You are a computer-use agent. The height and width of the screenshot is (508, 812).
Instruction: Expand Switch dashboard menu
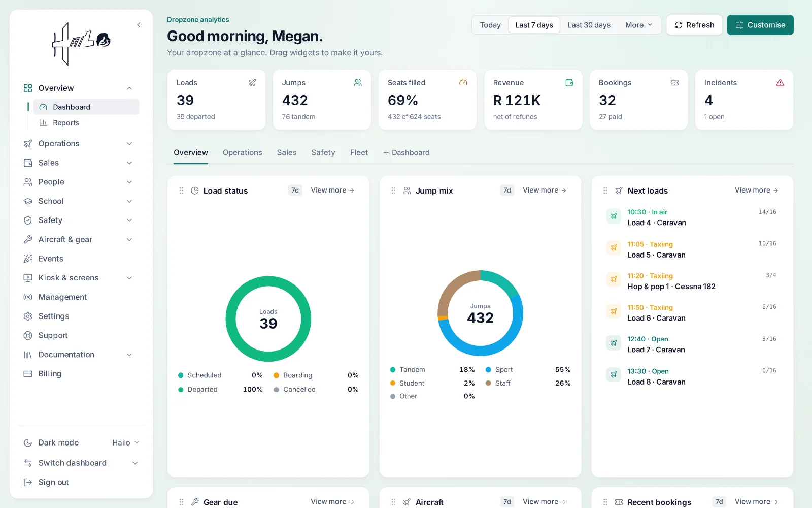[x=135, y=463]
